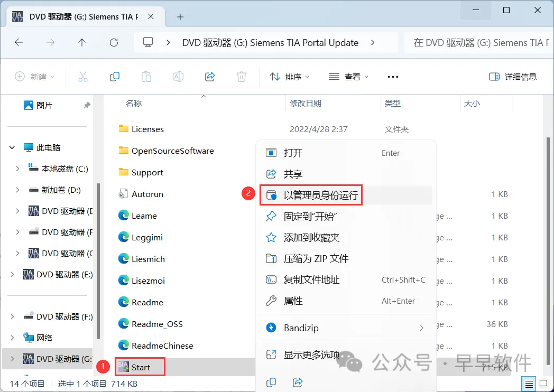Choose 属性 in context menu

tap(346, 301)
